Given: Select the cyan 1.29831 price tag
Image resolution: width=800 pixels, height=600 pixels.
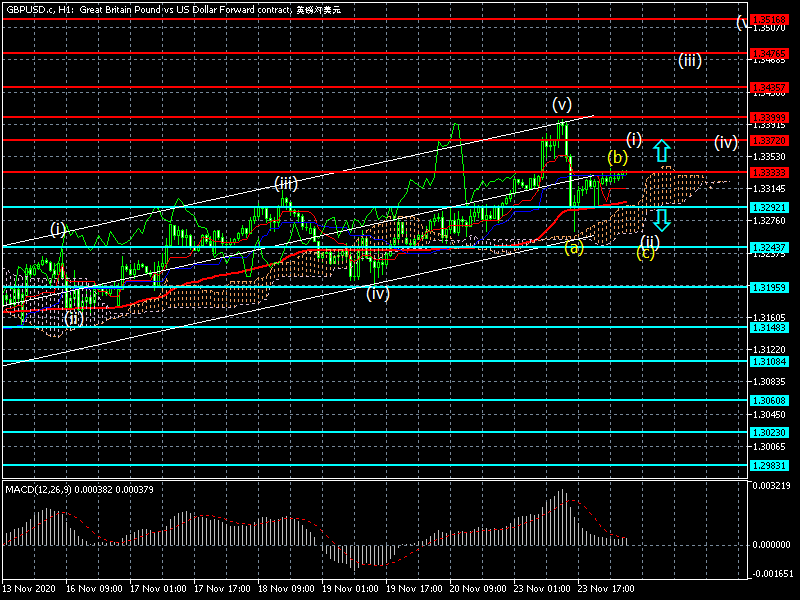Looking at the screenshot, I should [769, 465].
